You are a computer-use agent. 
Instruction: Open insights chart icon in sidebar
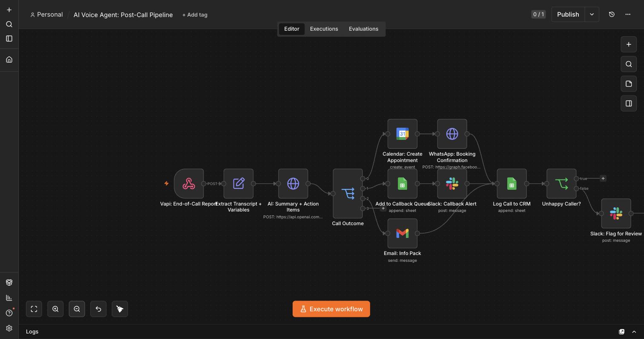point(9,298)
